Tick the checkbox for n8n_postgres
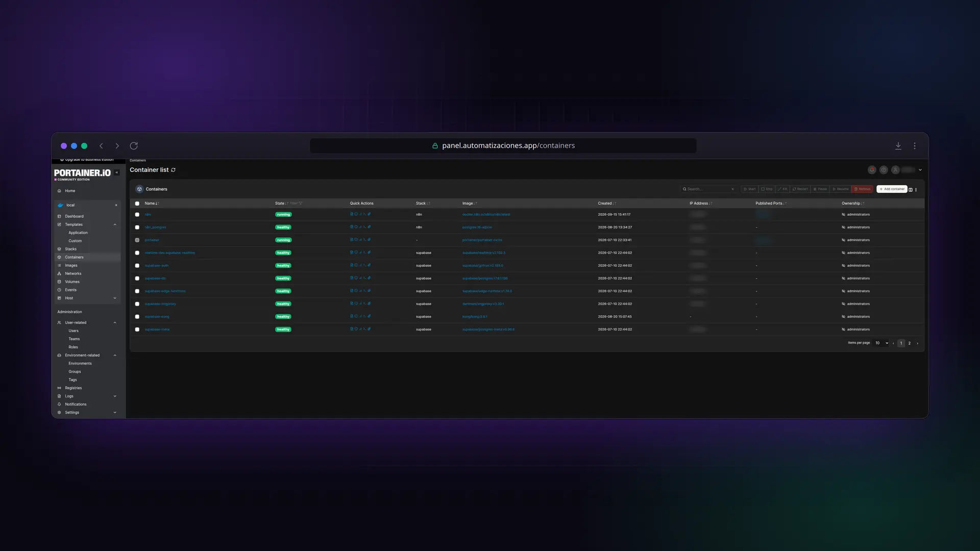The width and height of the screenshot is (980, 551). pos(137,228)
